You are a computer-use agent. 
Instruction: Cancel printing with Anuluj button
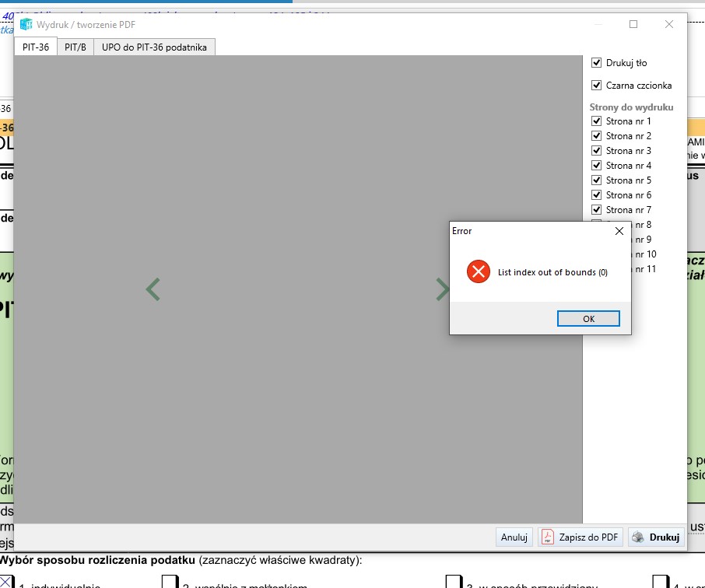514,537
